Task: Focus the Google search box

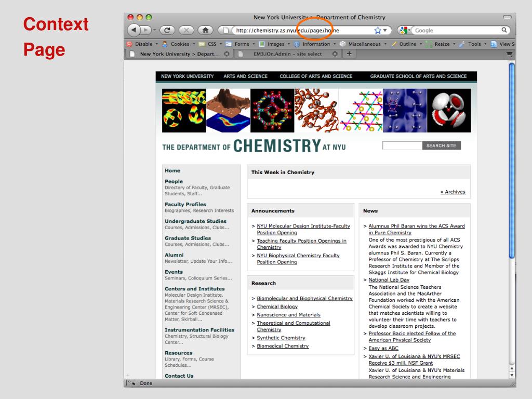Action: click(457, 30)
